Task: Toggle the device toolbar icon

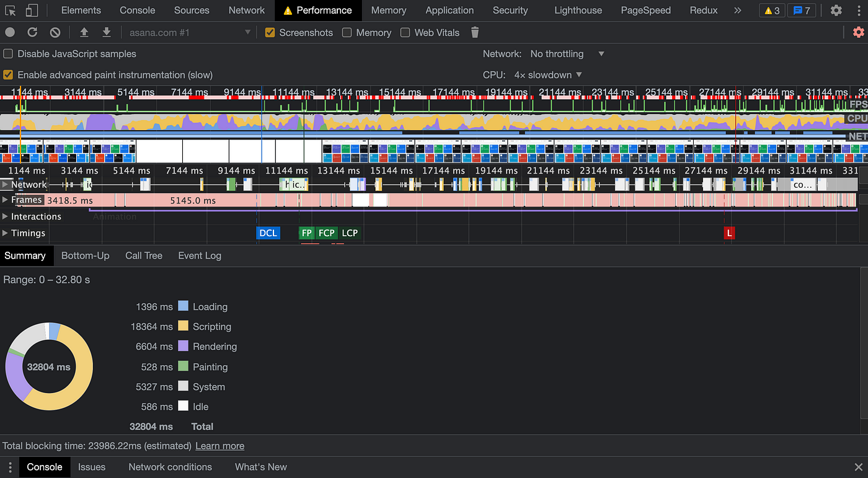Action: coord(32,11)
